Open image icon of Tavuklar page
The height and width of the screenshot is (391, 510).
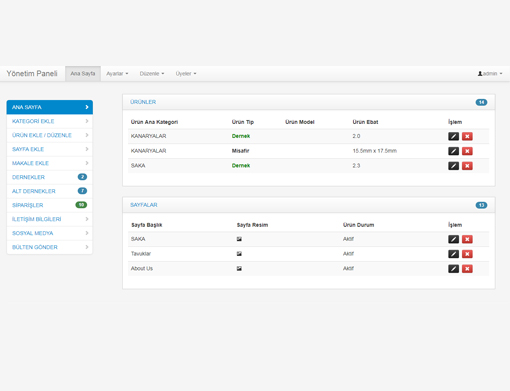tap(239, 254)
